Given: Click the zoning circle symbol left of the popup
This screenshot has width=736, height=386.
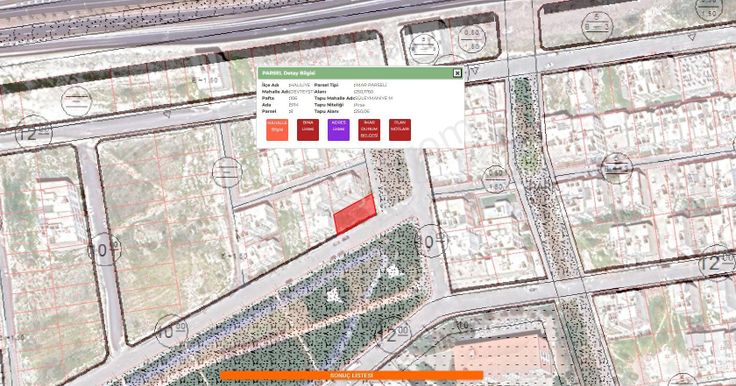Looking at the screenshot, I should (76, 101).
